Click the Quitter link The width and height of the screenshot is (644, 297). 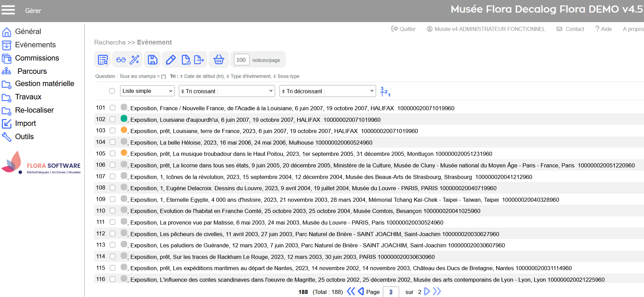click(404, 29)
